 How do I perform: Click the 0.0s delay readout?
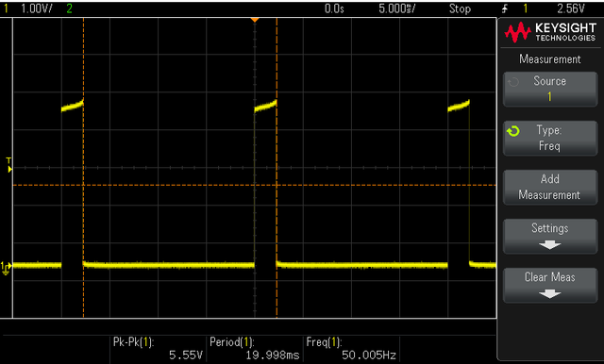pyautogui.click(x=334, y=8)
